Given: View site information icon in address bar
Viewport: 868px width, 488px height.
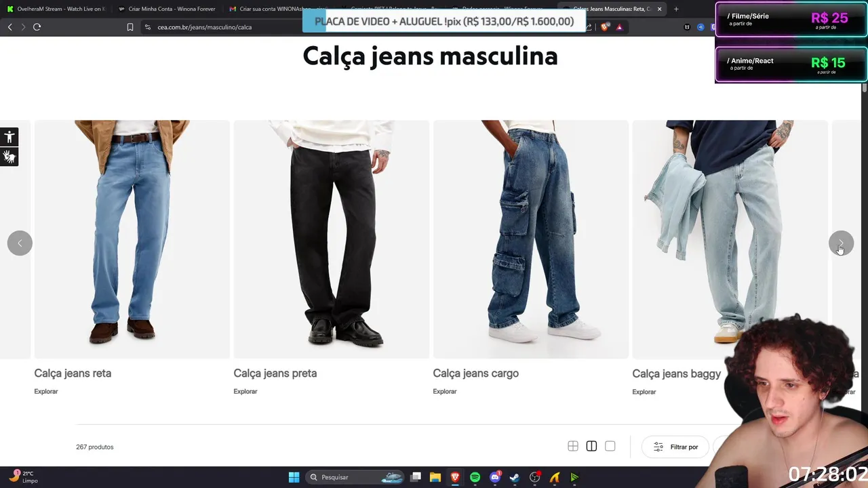Looking at the screenshot, I should [x=148, y=27].
